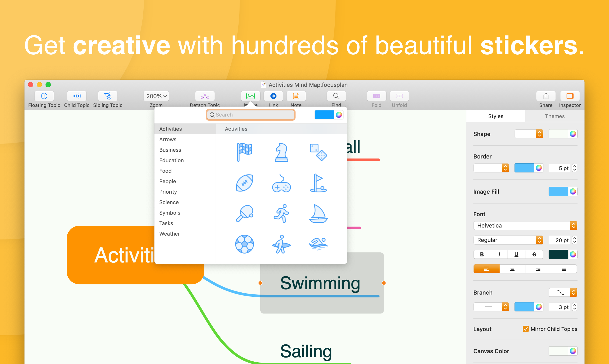Viewport: 609px width, 364px height.
Task: Pick the ping pong paddle sticker
Action: [x=244, y=213]
